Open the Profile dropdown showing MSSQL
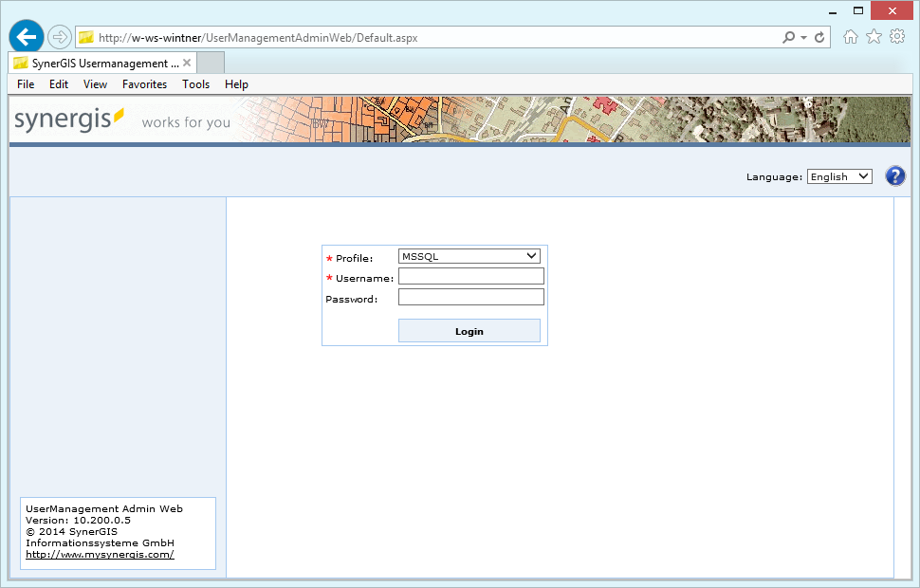The width and height of the screenshot is (920, 588). (469, 255)
